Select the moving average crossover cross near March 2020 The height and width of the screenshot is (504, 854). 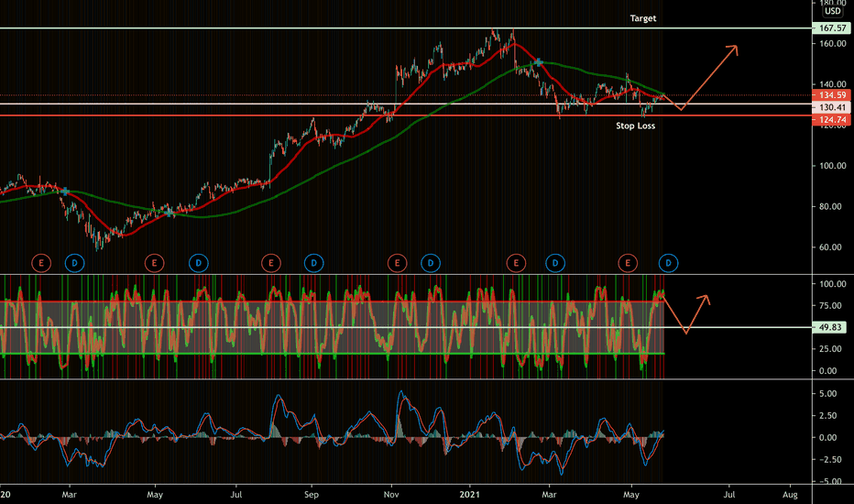(65, 192)
